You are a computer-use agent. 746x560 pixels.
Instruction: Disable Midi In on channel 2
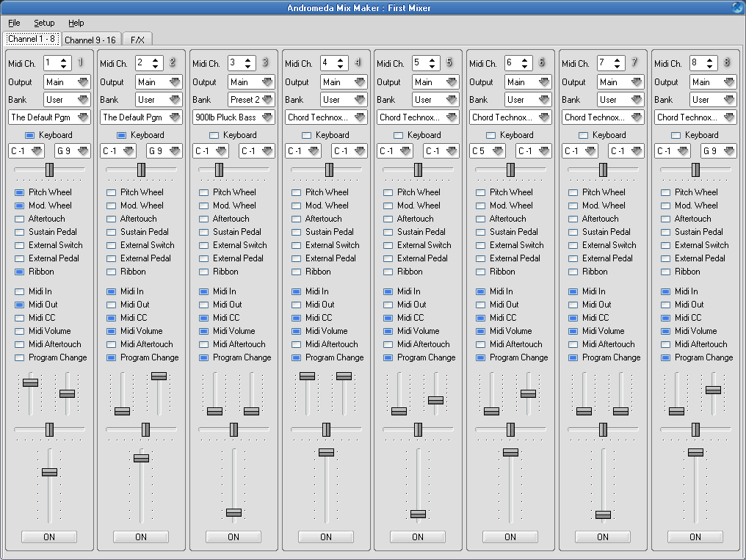tap(112, 291)
